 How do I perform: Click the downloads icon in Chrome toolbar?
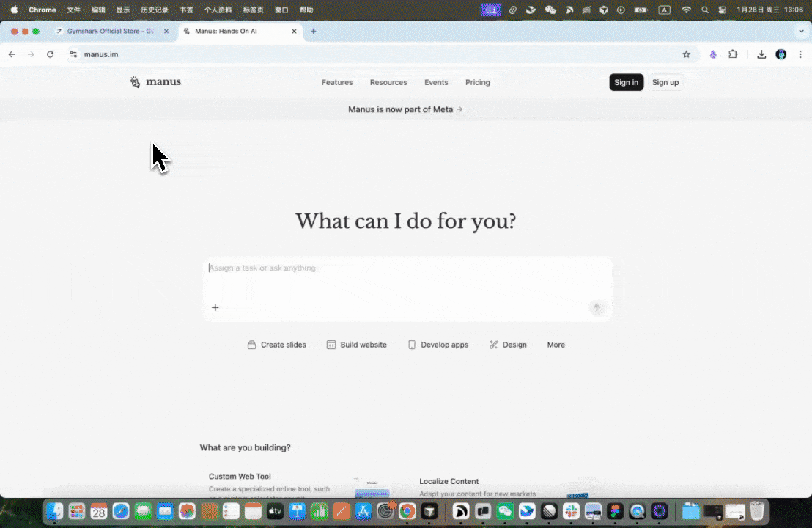(761, 54)
